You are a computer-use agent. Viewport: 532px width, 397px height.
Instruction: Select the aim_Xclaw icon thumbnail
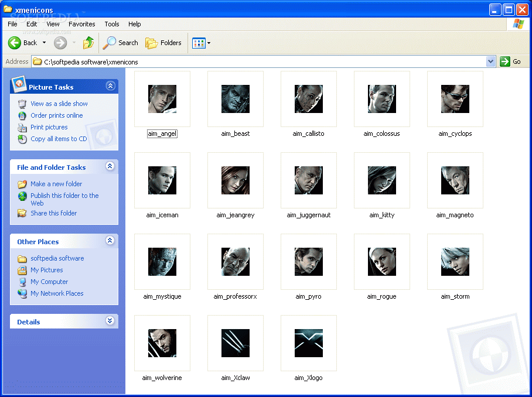pyautogui.click(x=236, y=343)
